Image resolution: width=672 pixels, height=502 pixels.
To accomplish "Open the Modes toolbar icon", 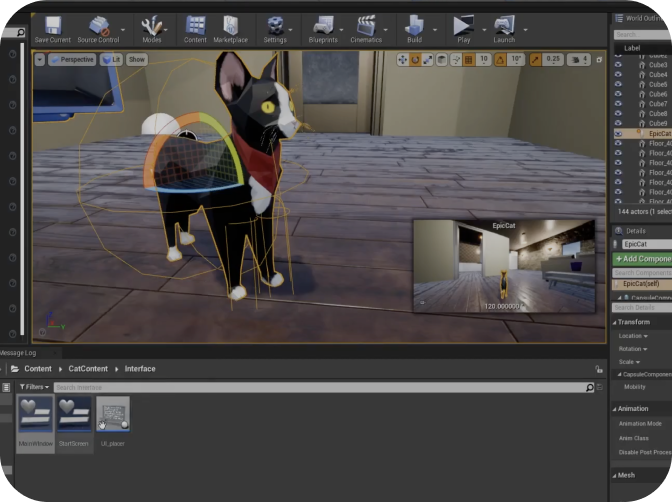I will (x=152, y=29).
